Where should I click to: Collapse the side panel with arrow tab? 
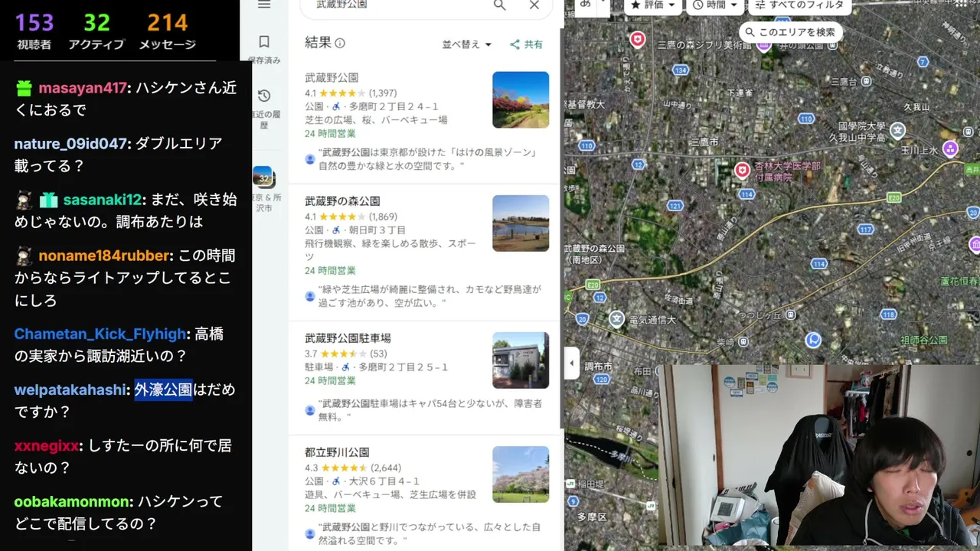click(571, 364)
